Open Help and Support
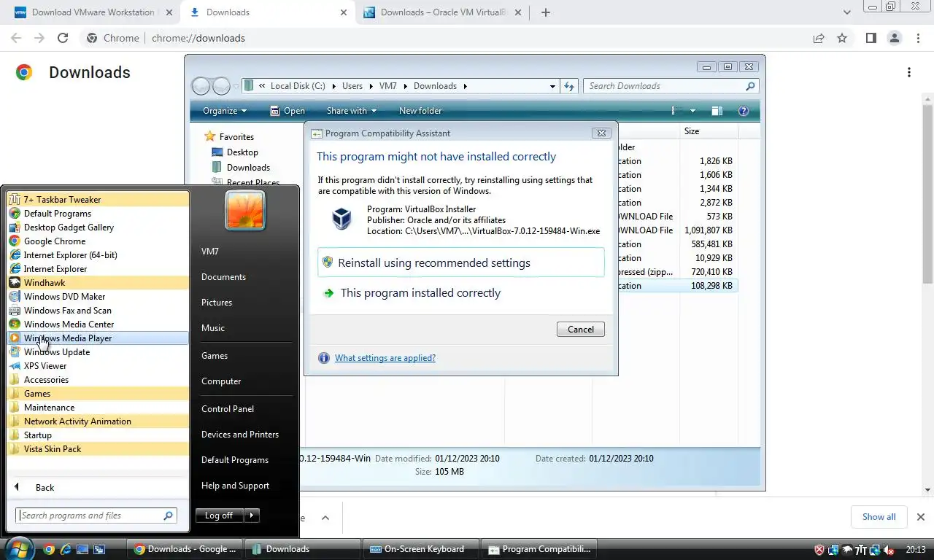The height and width of the screenshot is (560, 934). [235, 486]
